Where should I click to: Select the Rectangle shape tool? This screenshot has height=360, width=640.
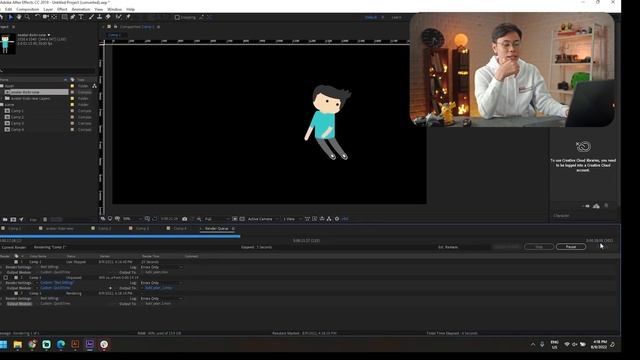click(x=64, y=17)
